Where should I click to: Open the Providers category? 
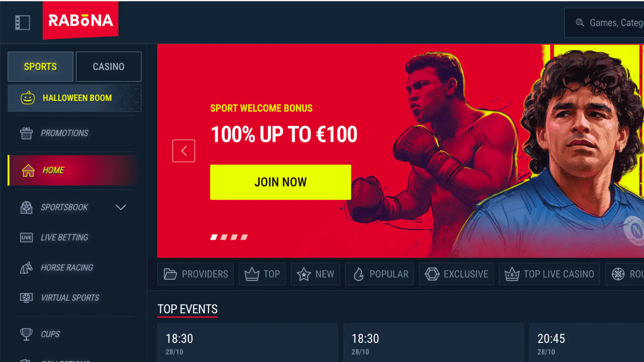coord(196,274)
